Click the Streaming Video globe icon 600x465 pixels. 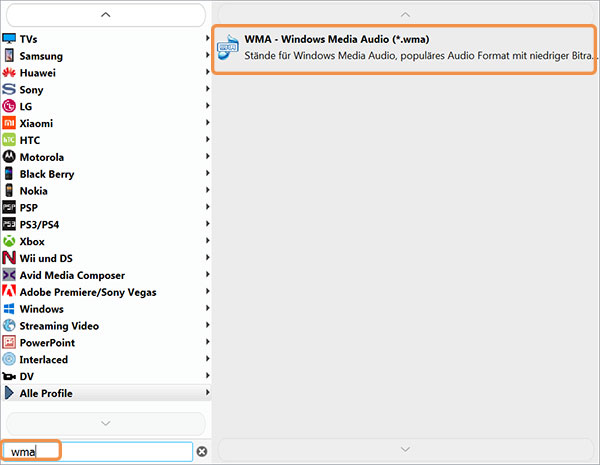(x=9, y=326)
